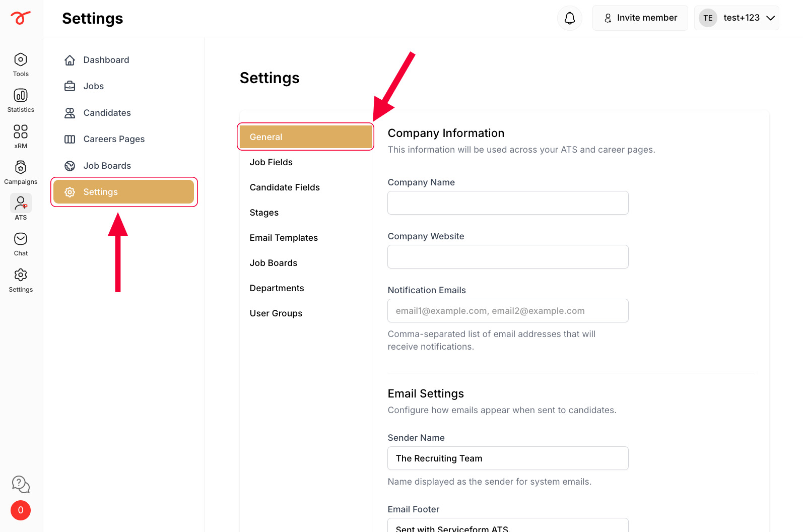
Task: Focus the Company Website field
Action: 508,256
